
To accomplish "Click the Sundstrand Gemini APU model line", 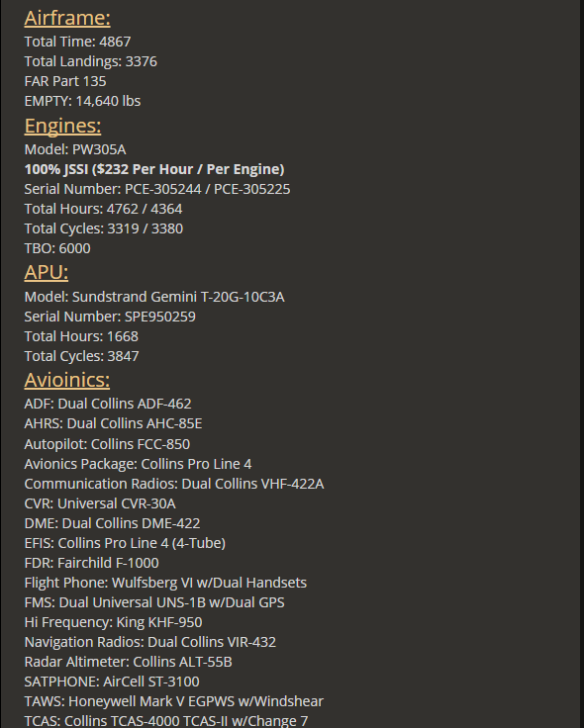I will click(154, 297).
